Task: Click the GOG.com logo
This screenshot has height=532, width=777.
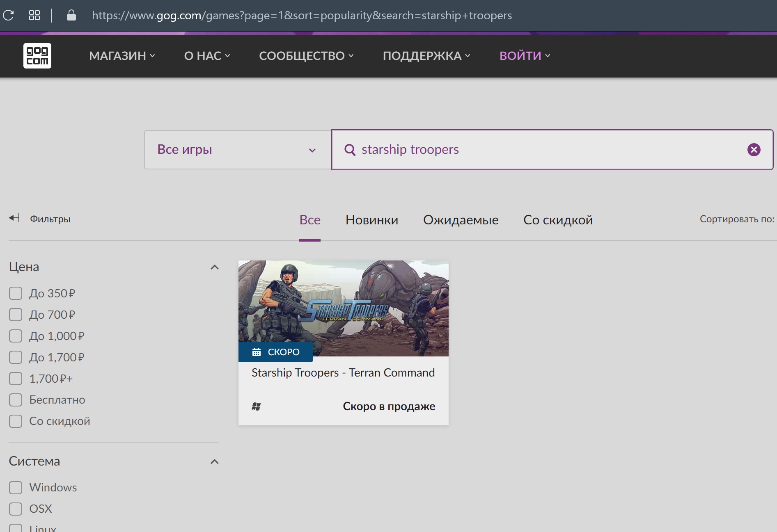Action: (37, 56)
